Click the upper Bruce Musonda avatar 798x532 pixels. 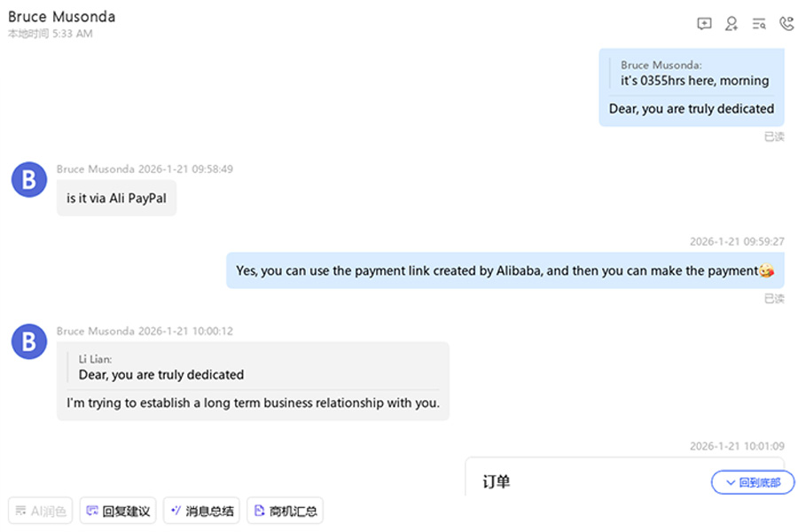tap(28, 179)
